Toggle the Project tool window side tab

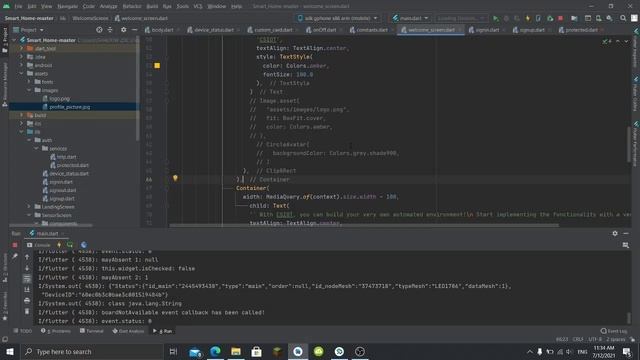[5, 40]
